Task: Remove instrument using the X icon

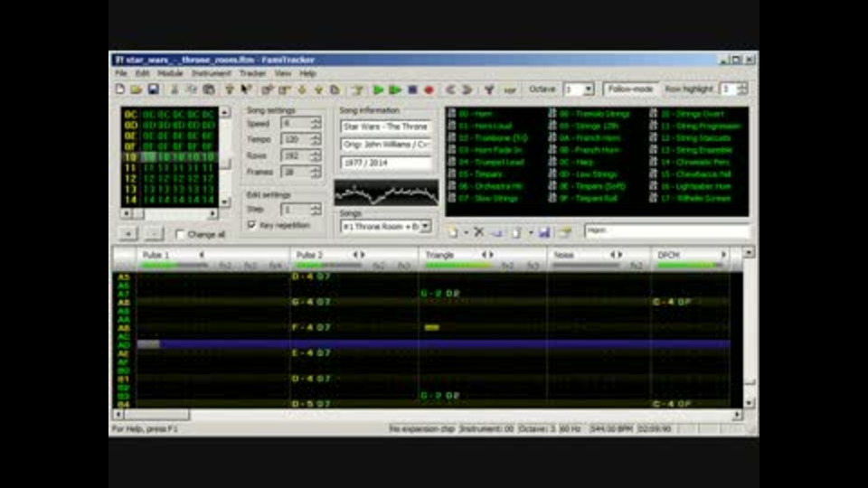Action: 479,232
